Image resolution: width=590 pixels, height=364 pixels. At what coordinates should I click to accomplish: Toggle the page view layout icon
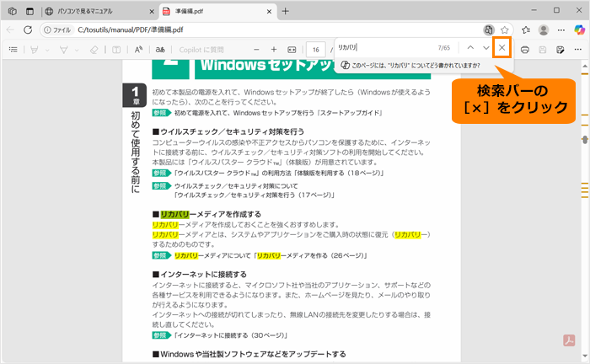pos(116,50)
